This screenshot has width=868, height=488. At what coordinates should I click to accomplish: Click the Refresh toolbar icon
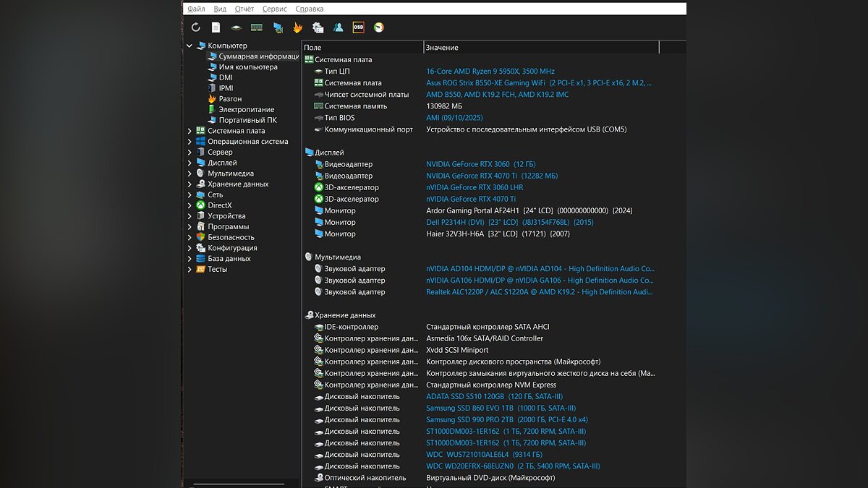(195, 27)
